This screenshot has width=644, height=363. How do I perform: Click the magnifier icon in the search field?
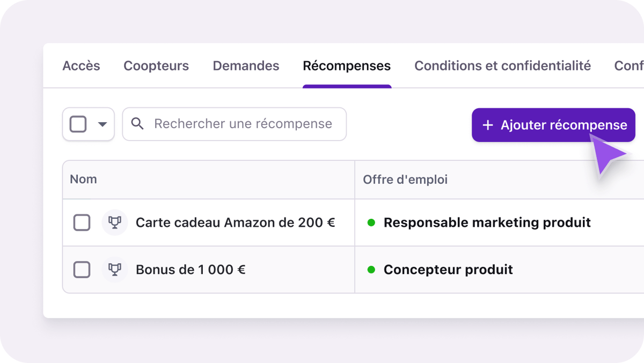137,124
